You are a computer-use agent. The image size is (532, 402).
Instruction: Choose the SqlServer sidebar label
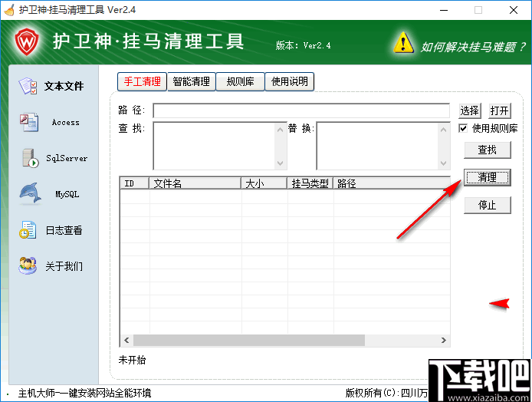67,158
